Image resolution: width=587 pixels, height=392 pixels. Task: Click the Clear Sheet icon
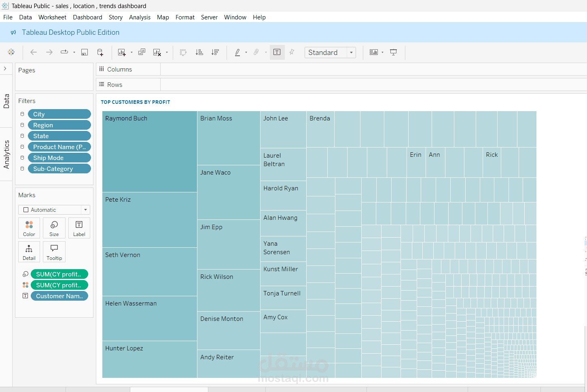coord(157,52)
